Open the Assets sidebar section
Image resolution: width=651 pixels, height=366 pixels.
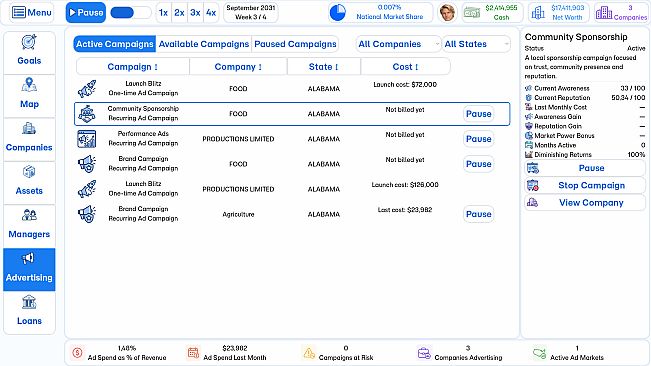click(29, 183)
